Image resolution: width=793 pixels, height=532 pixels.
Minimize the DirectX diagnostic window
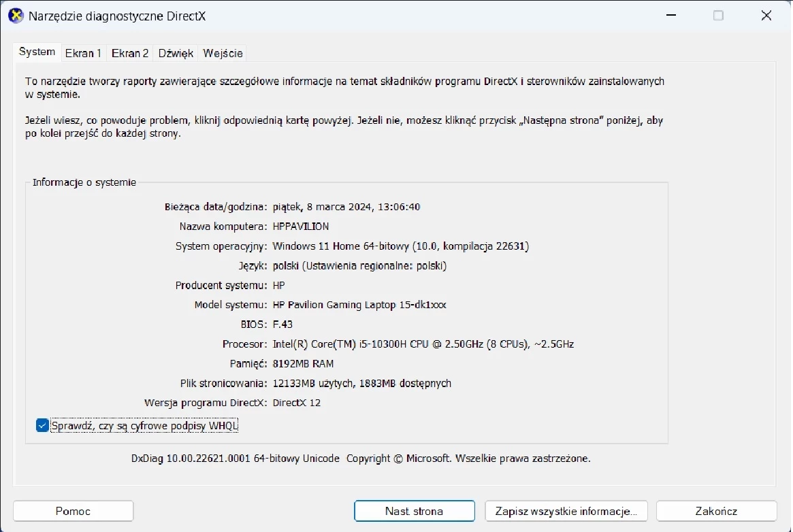(x=671, y=16)
